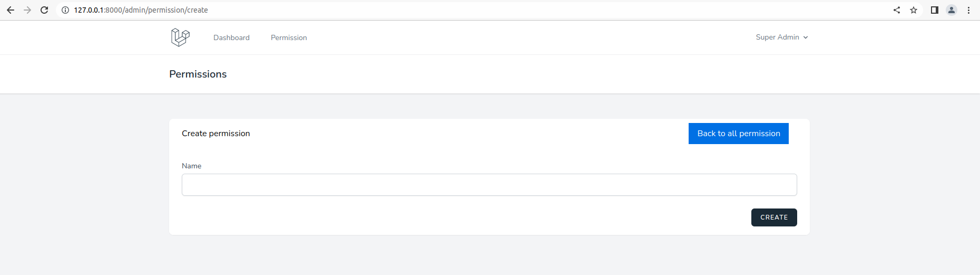The width and height of the screenshot is (980, 275).
Task: Open the Permission nav item
Action: [289, 38]
